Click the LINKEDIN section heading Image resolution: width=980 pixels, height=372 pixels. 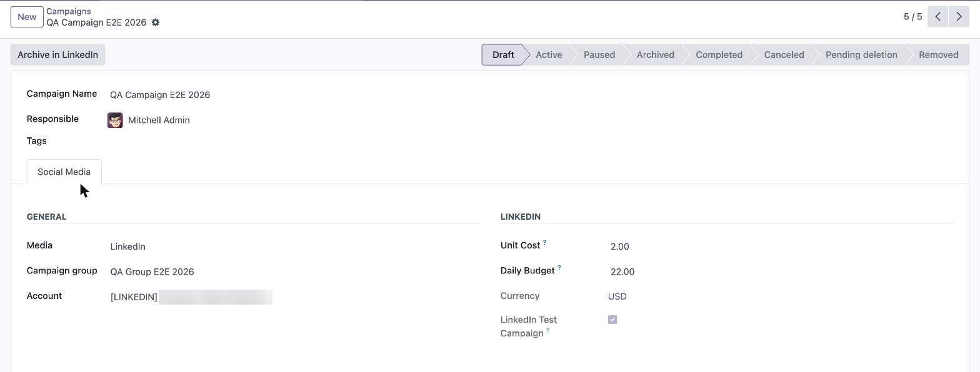pos(521,217)
